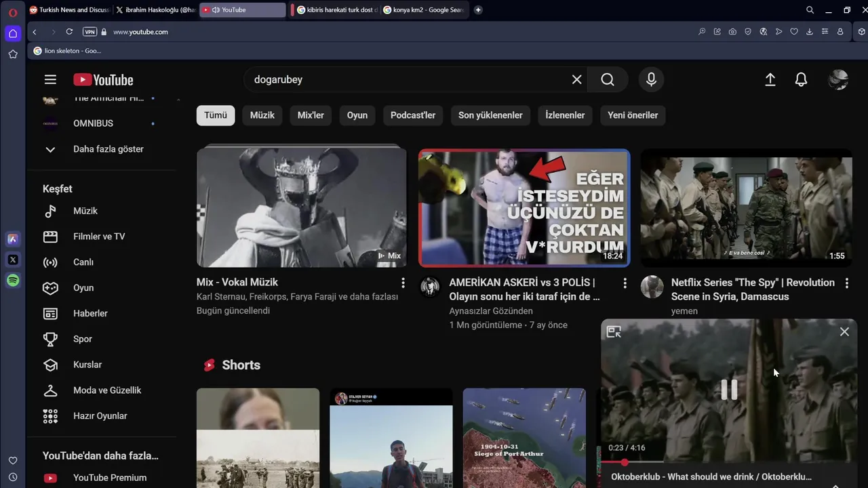Viewport: 868px width, 488px height.
Task: Reload the page in the toolbar
Action: click(69, 32)
